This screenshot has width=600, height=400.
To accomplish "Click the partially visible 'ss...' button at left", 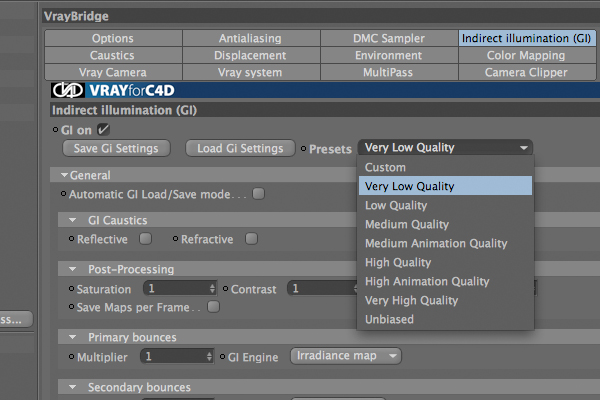I will pos(16,319).
